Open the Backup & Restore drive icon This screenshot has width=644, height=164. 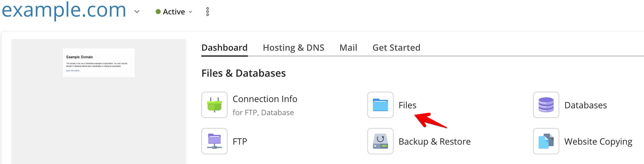tap(380, 141)
